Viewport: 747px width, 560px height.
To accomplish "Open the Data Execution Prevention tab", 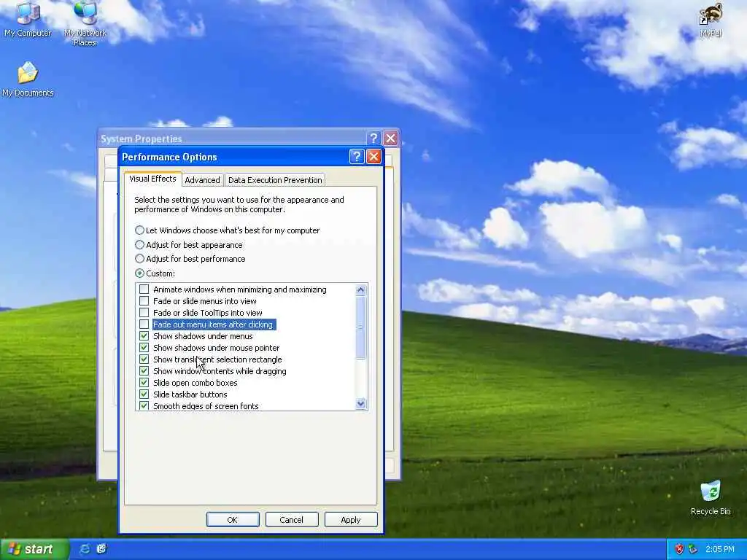I will [275, 180].
